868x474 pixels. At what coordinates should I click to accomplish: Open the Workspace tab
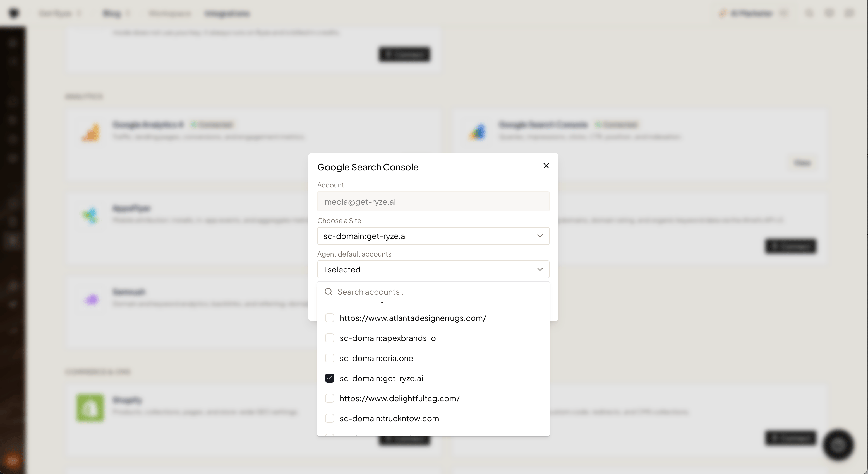coord(169,13)
